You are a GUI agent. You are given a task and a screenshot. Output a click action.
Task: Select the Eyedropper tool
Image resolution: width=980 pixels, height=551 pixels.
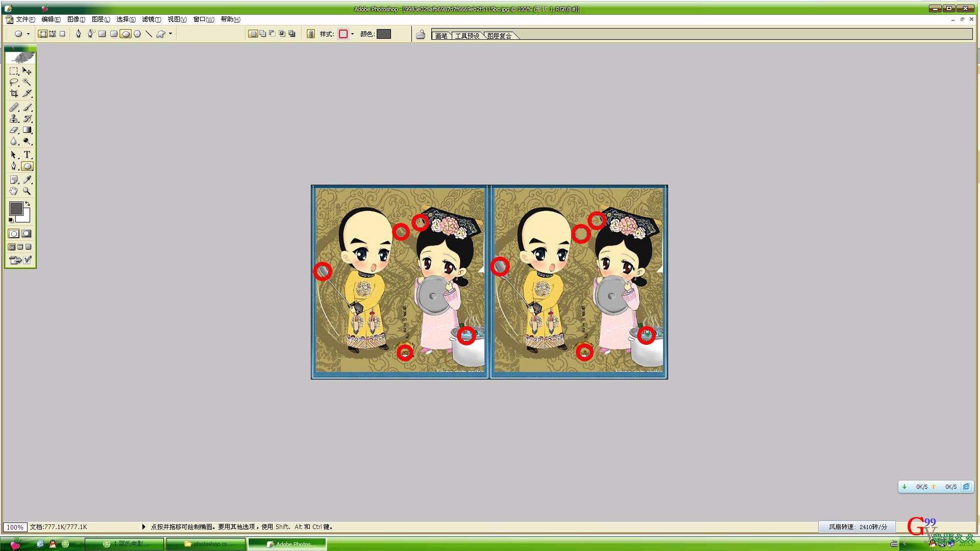click(27, 180)
